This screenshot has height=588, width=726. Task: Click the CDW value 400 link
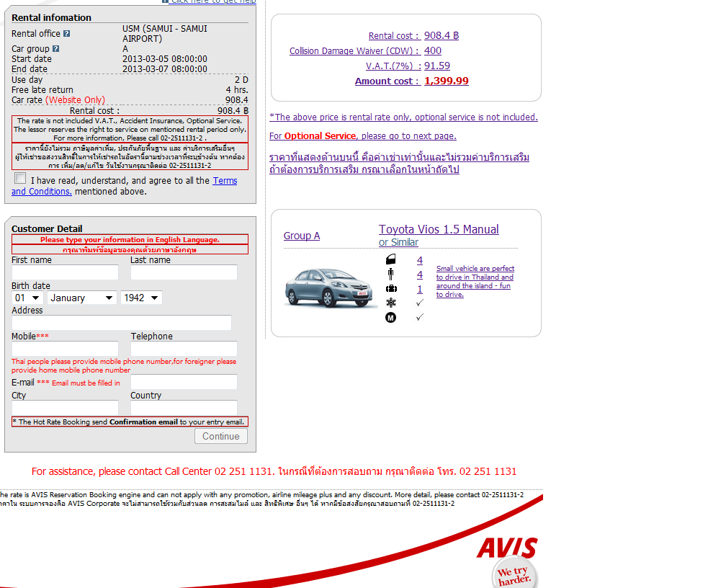point(432,51)
